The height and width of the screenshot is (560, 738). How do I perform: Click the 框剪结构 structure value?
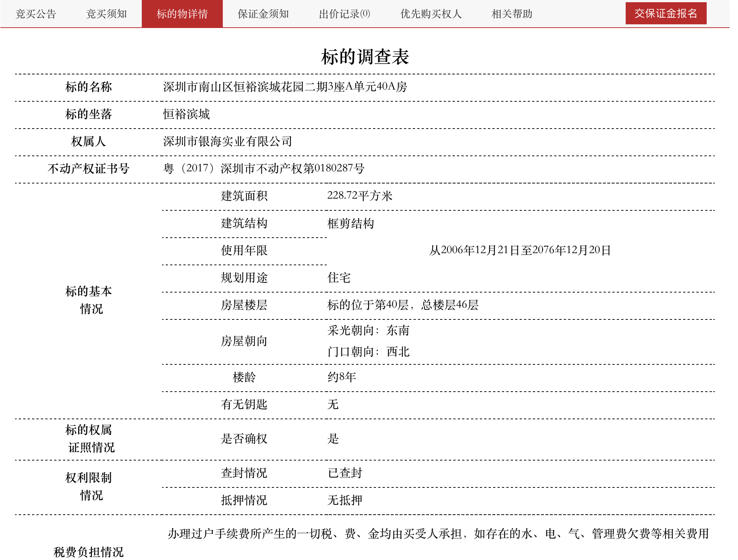350,223
